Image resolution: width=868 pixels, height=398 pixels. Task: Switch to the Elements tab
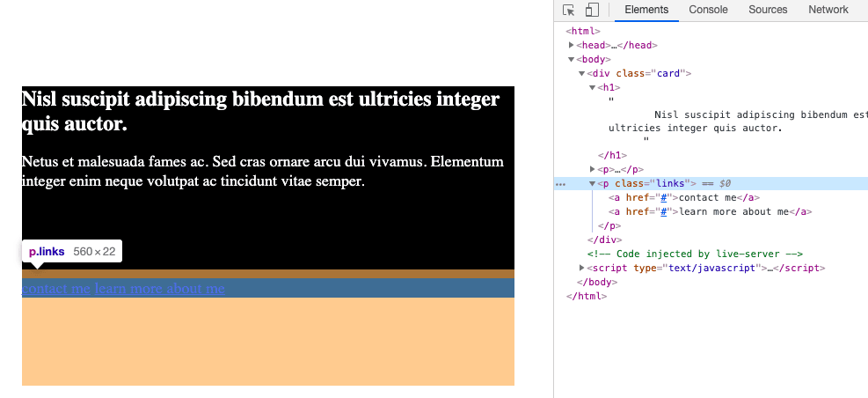point(646,10)
